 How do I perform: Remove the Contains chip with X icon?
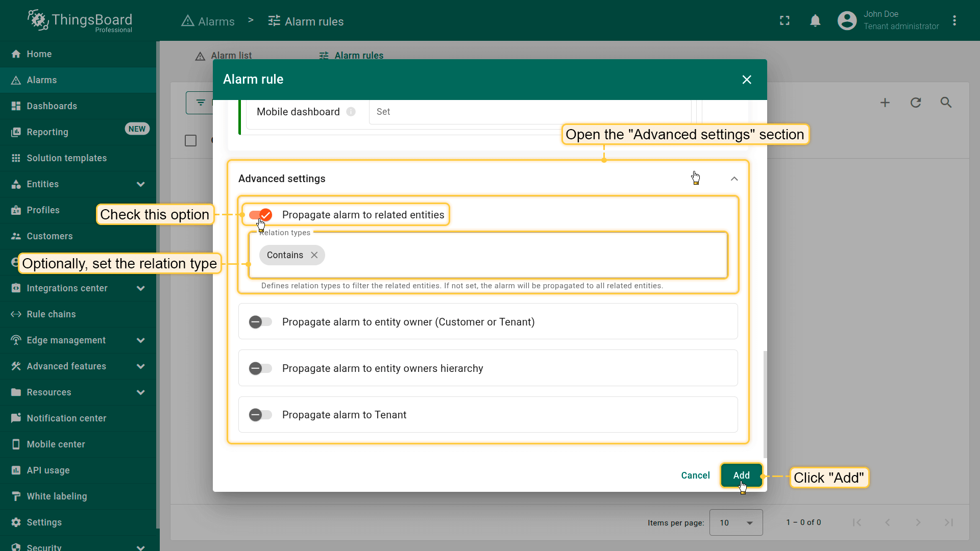coord(314,255)
